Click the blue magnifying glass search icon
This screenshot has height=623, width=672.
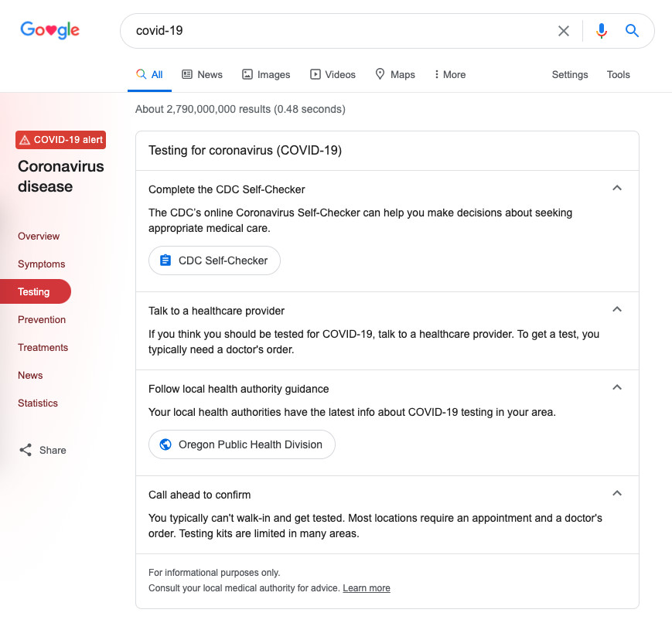pyautogui.click(x=632, y=31)
